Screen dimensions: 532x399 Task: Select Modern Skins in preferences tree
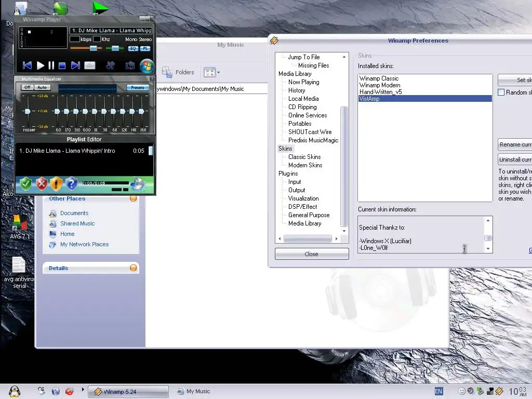click(305, 165)
